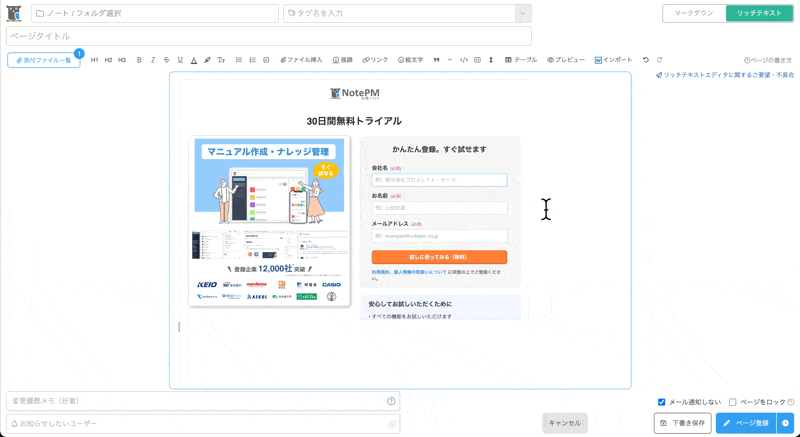Open the ページの書き方 help link

[768, 60]
